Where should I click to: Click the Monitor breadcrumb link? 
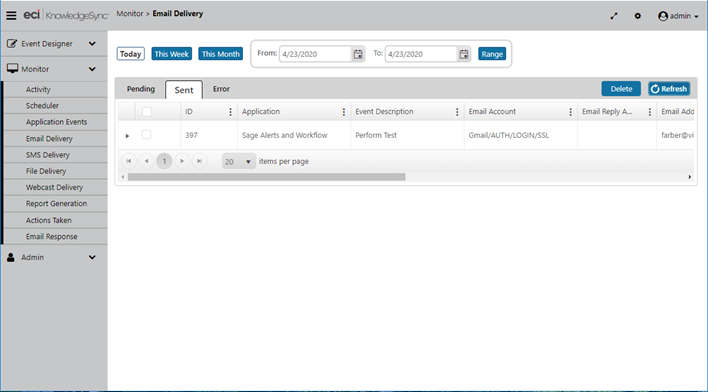pyautogui.click(x=130, y=14)
